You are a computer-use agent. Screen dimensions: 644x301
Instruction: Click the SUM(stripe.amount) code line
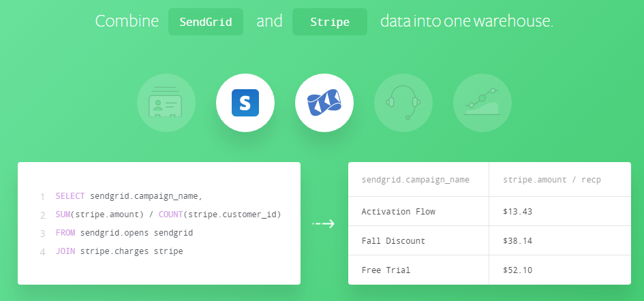pyautogui.click(x=168, y=215)
